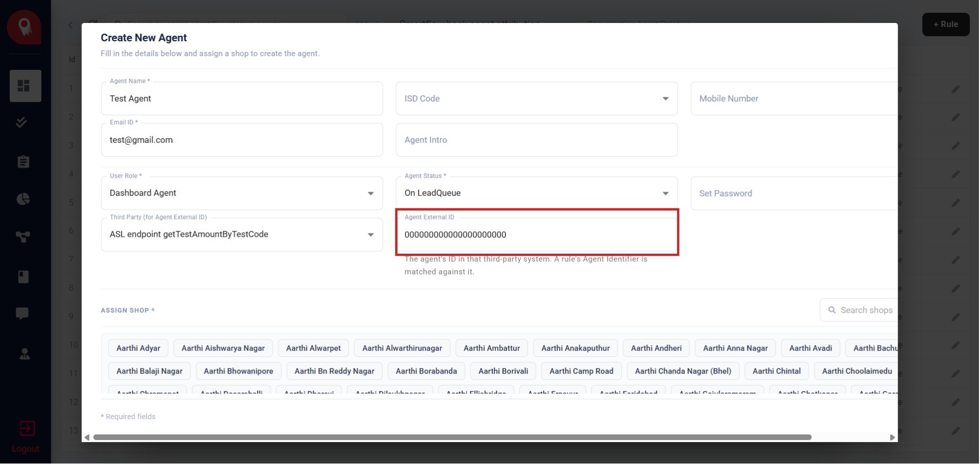Click the back arrow behind the dialog
The height and width of the screenshot is (464, 980).
click(70, 25)
